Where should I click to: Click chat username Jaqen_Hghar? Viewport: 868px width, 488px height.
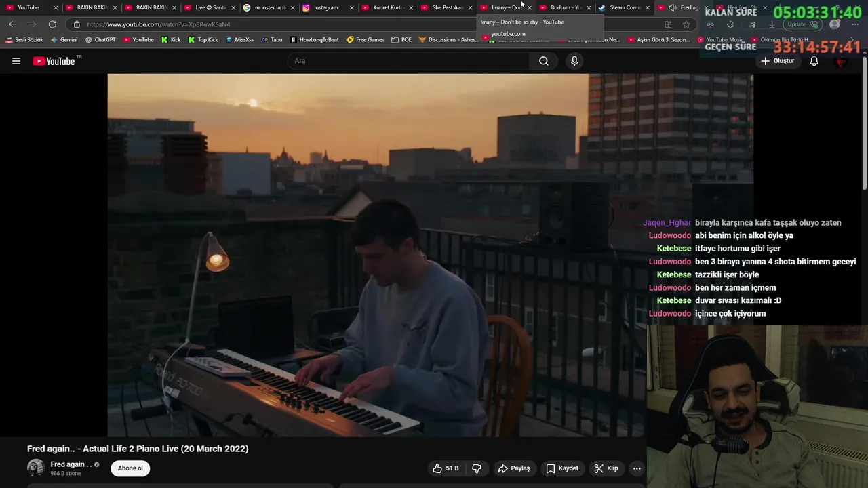667,222
